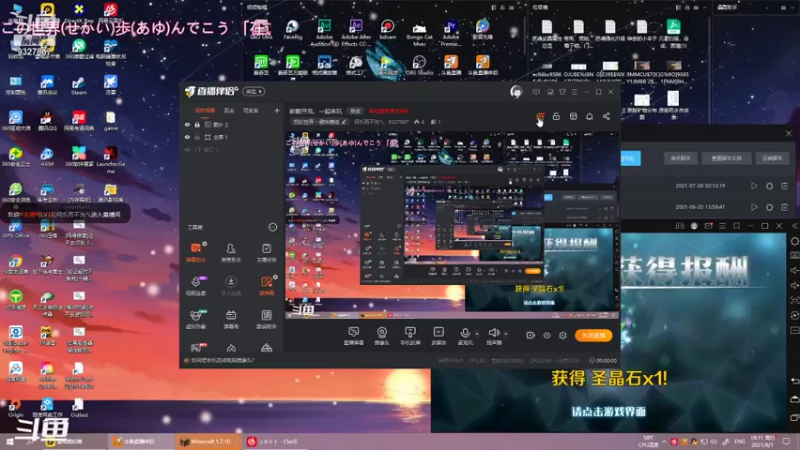Open the bottom-row toolbox tool with HOT badge
The height and width of the screenshot is (450, 800).
[x=197, y=347]
